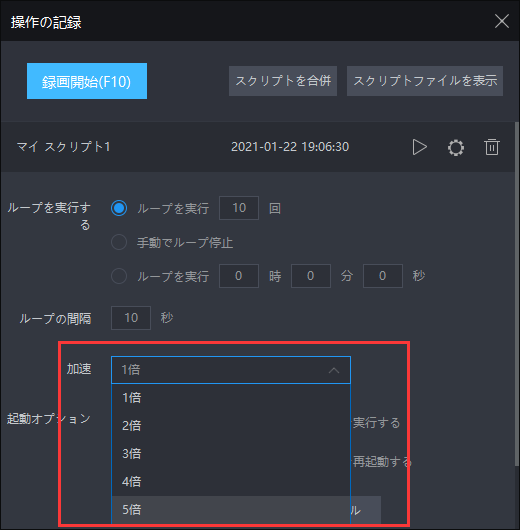The width and height of the screenshot is (520, 530).
Task: Click the script list vertical scrollbar
Action: pyautogui.click(x=517, y=294)
